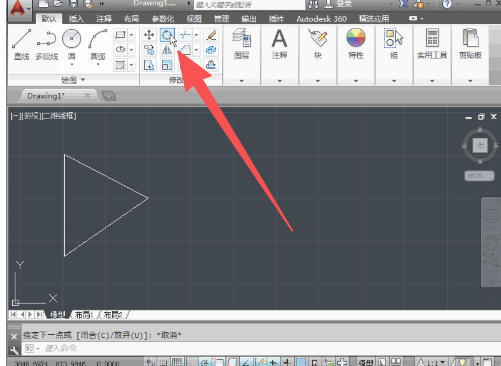
Task: Click the Sign In (登录) button
Action: click(344, 4)
